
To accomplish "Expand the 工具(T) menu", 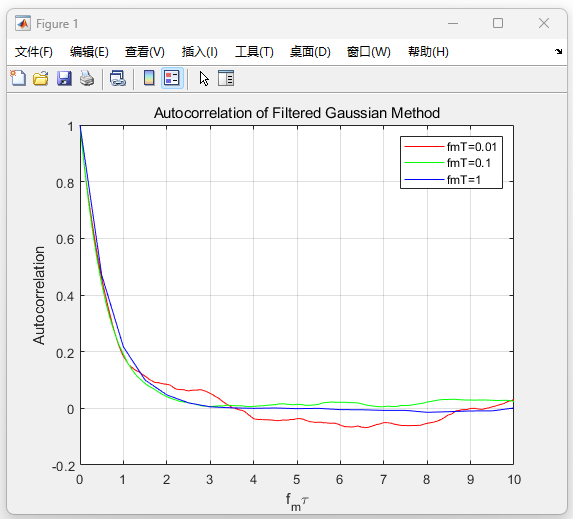I will [x=254, y=52].
